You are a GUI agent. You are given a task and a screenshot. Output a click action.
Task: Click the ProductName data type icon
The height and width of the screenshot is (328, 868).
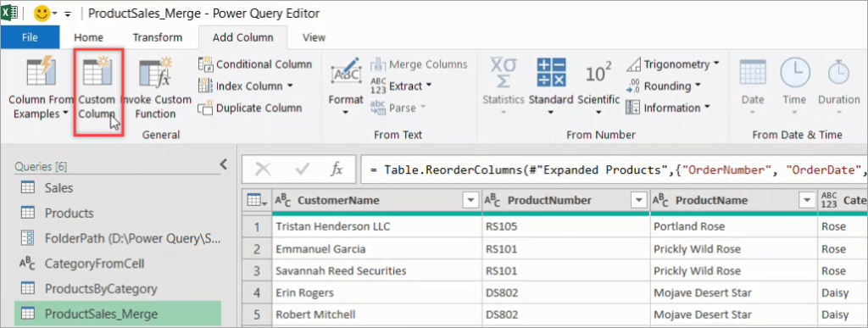click(661, 201)
